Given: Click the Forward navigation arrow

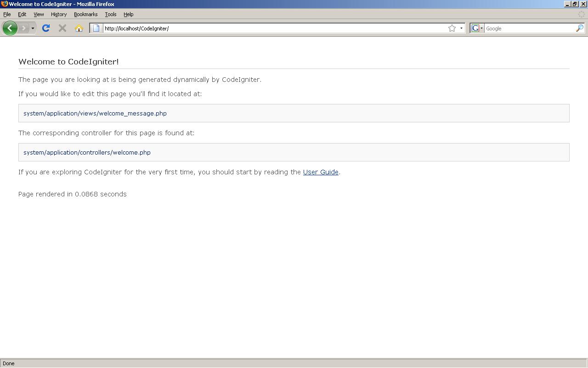Looking at the screenshot, I should coord(23,28).
